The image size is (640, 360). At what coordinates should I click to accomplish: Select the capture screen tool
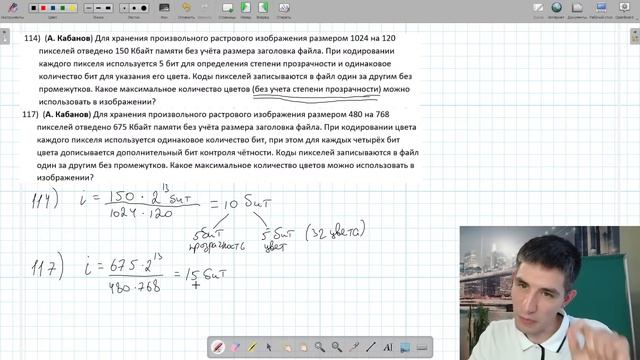coord(405,347)
